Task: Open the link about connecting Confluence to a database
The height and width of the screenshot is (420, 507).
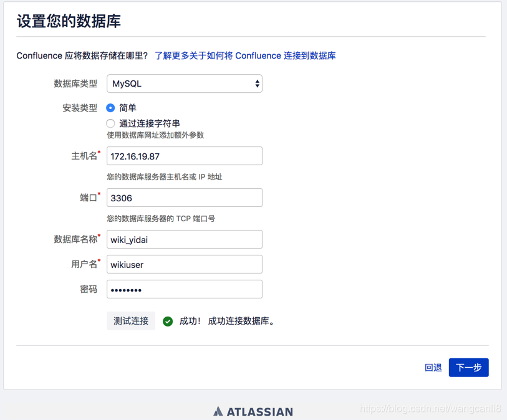Action: pos(245,55)
